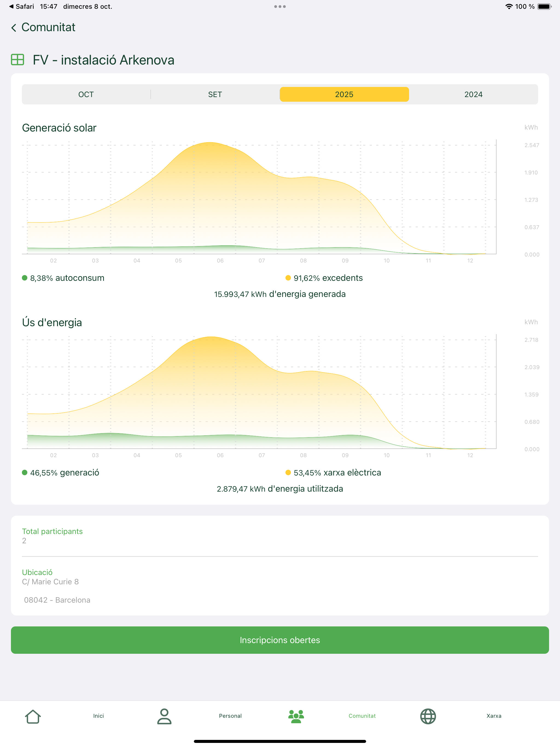Tap the 2.718 axis value in Ús d'energia

pyautogui.click(x=531, y=340)
